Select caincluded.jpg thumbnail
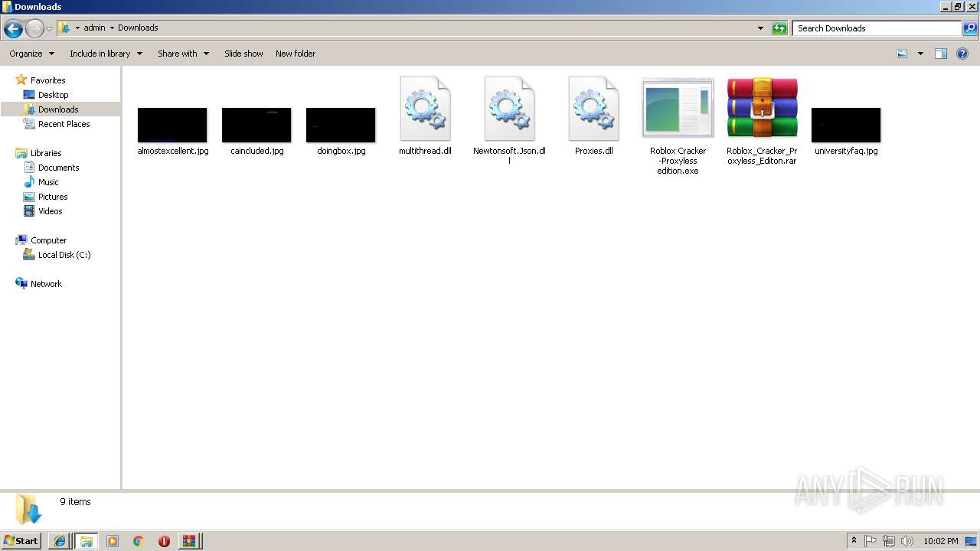The width and height of the screenshot is (980, 551). coord(256,125)
